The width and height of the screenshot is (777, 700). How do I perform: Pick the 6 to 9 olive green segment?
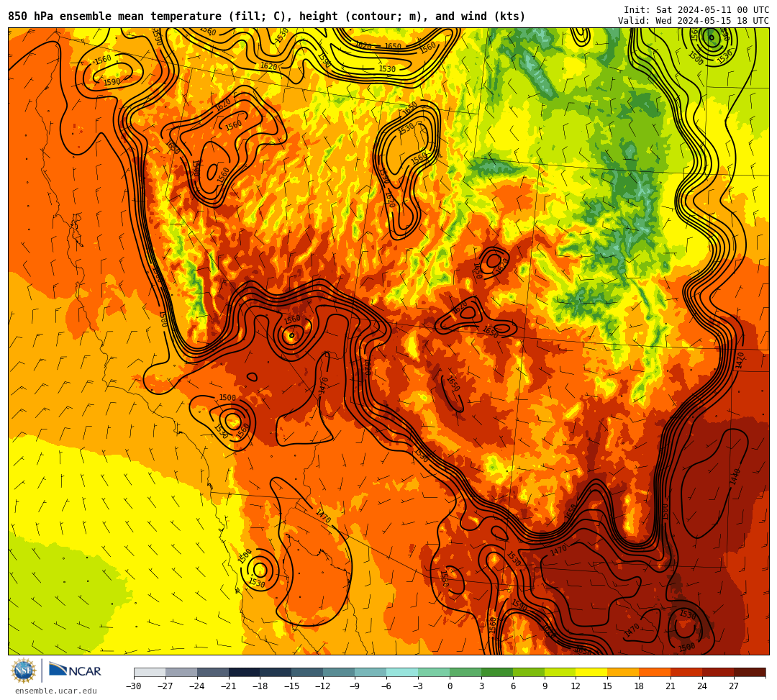click(529, 672)
